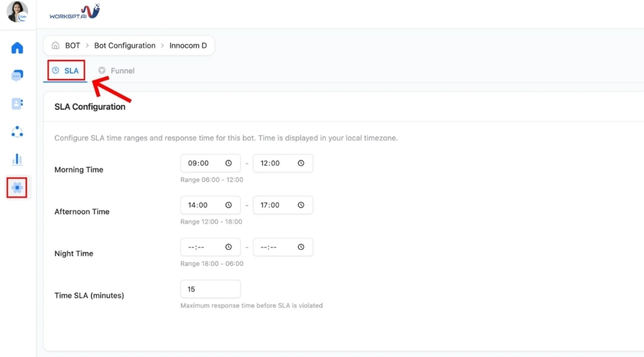Open Night Time start clock picker
Viewport: 644px width, 357px height.
[x=228, y=247]
